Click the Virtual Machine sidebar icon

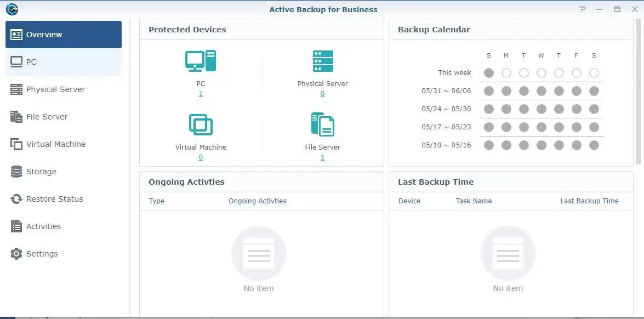[16, 144]
